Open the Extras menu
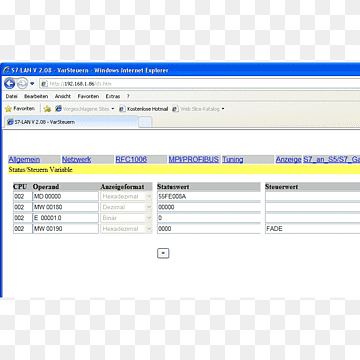 click(x=113, y=96)
